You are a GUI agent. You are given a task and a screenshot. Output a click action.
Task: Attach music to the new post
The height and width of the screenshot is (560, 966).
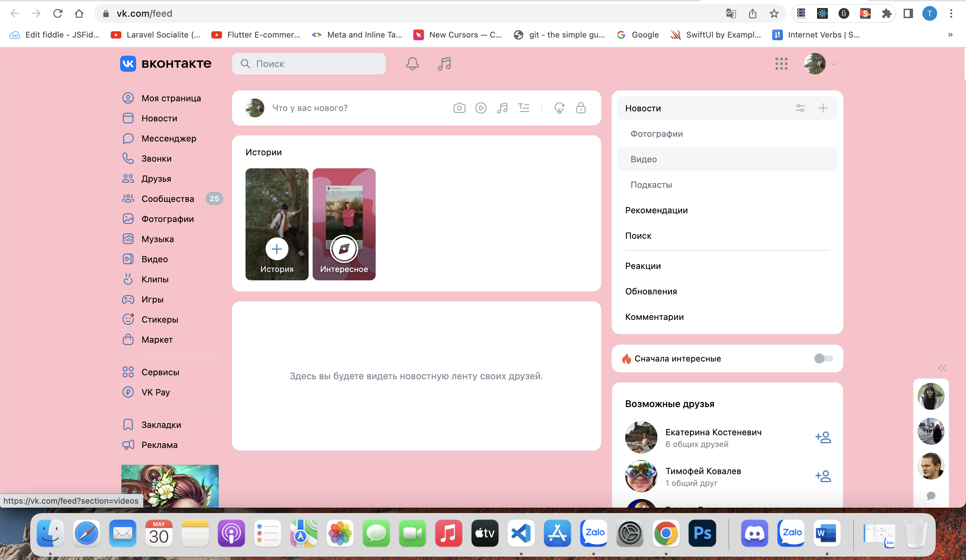[x=502, y=108]
